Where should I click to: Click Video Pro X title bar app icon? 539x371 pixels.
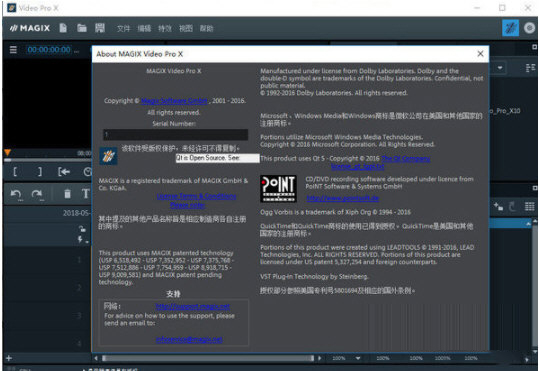[11, 8]
